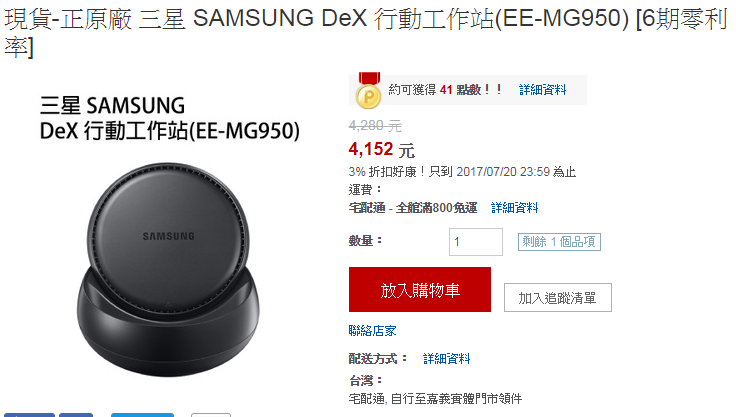Click the 宅配通 - 全館滿800免運 shipping text
Screen dimensions: 736x417
(x=413, y=208)
